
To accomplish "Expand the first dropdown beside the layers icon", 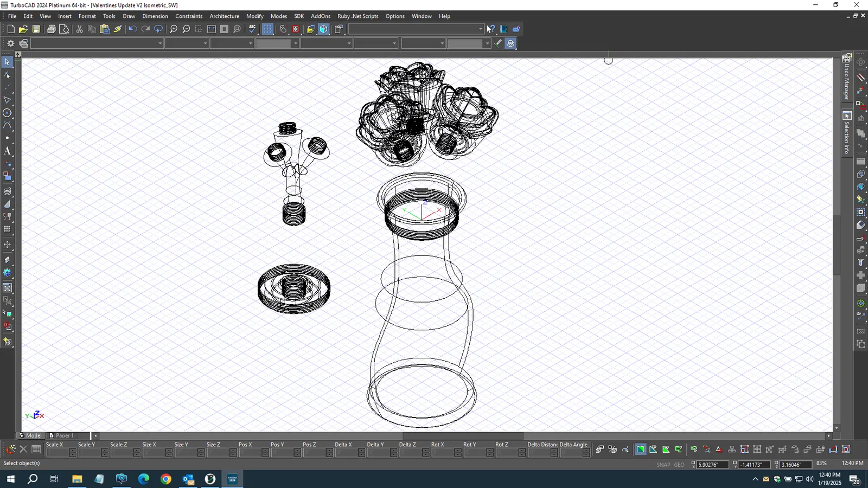I will (x=160, y=43).
